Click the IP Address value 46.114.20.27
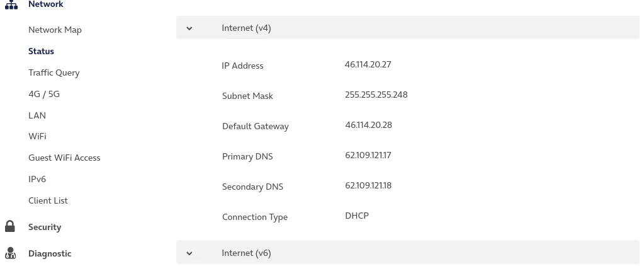 368,64
